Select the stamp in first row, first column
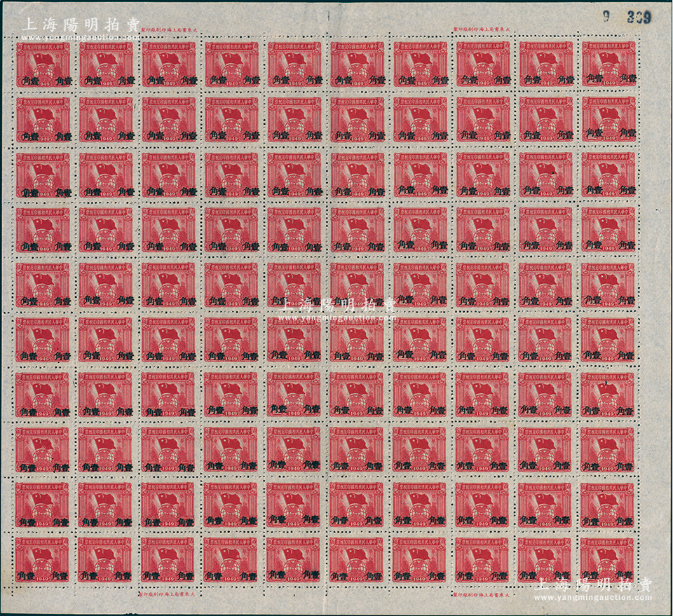 43,64
